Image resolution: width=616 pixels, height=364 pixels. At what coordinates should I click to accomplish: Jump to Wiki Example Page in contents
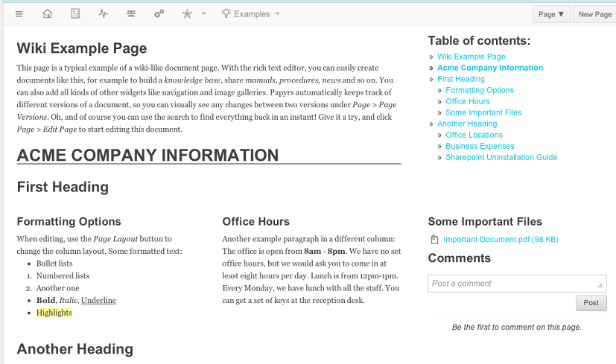[x=471, y=57]
